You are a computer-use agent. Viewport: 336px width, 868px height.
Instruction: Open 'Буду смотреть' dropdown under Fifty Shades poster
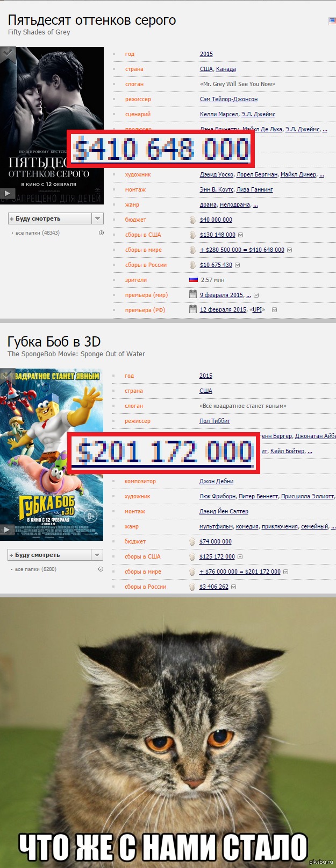click(97, 218)
